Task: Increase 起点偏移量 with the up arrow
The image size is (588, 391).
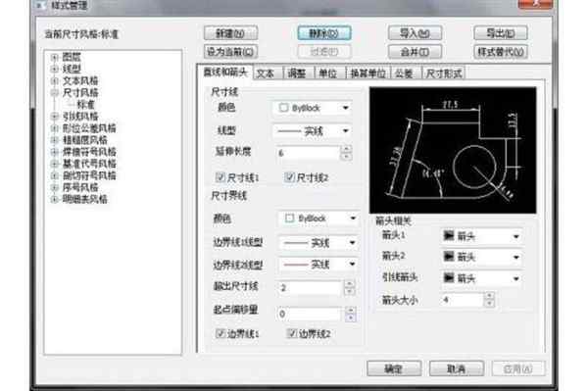Action: click(x=350, y=310)
